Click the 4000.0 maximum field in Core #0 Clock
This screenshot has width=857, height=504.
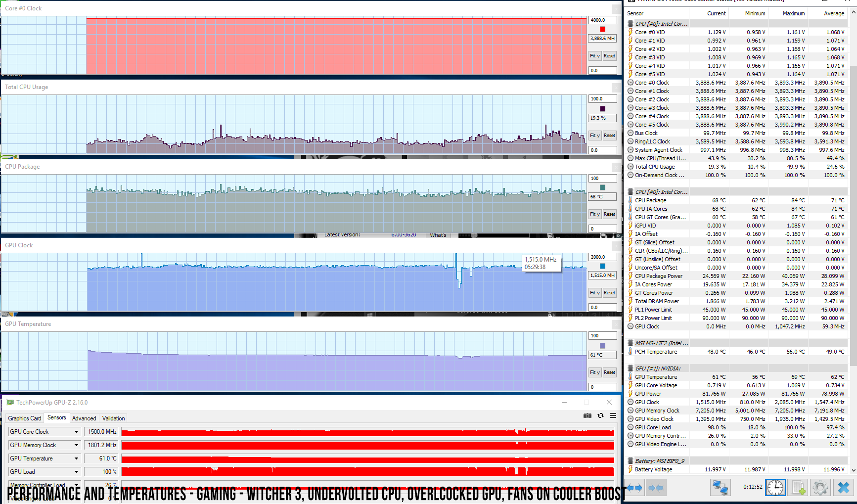coord(602,20)
